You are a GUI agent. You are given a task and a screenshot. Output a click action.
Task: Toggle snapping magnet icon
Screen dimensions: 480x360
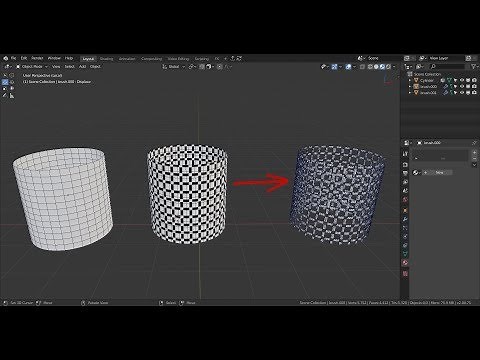[202, 67]
